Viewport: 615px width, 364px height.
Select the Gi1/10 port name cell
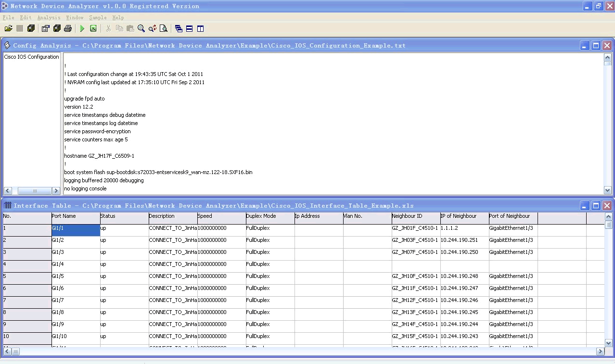tap(76, 339)
